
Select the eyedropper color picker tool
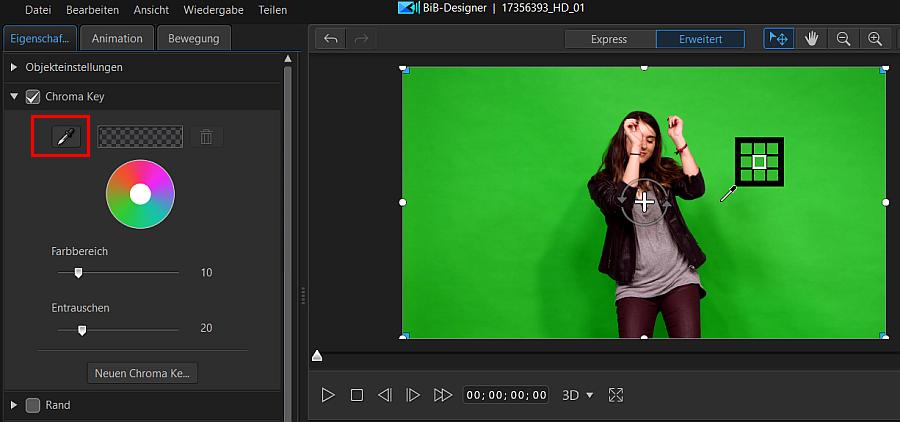66,137
